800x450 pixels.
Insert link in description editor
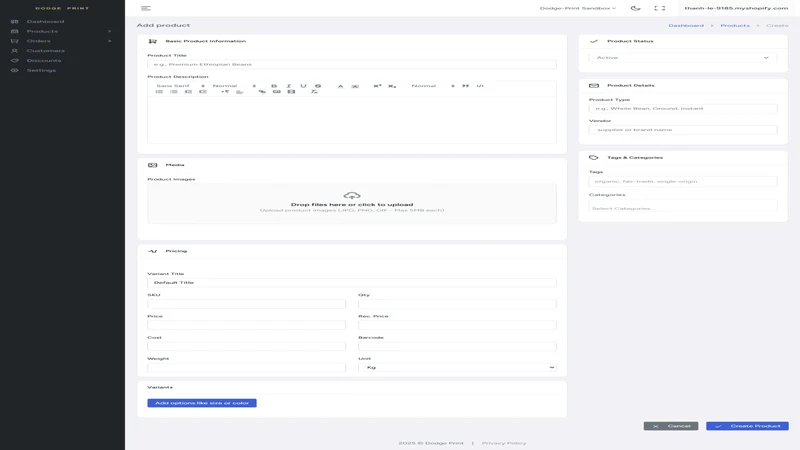(x=262, y=92)
